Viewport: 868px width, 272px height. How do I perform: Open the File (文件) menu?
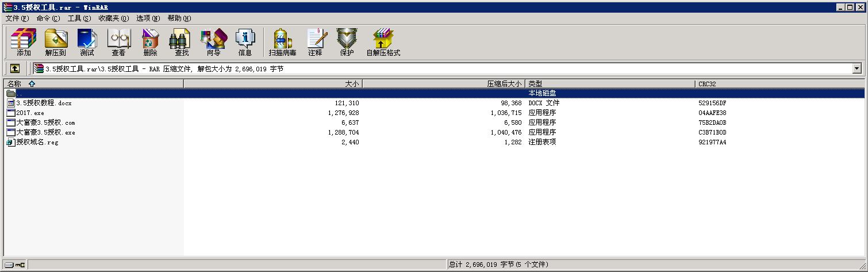(17, 18)
